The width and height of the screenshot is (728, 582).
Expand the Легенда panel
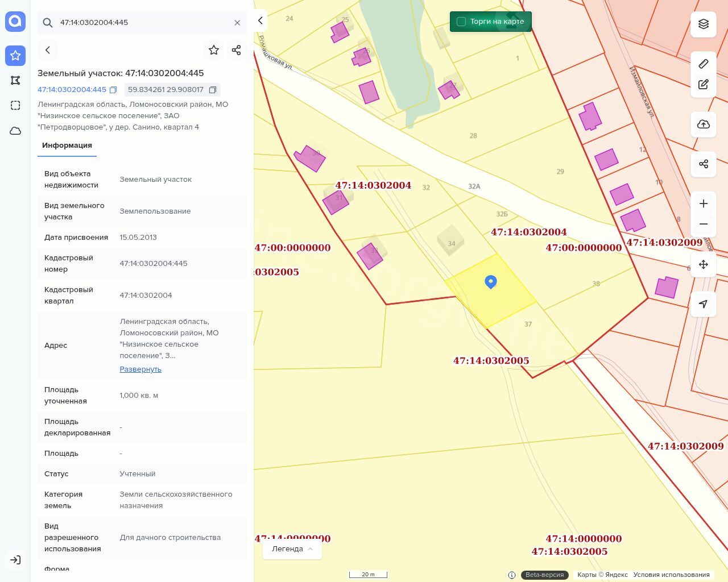tap(292, 549)
